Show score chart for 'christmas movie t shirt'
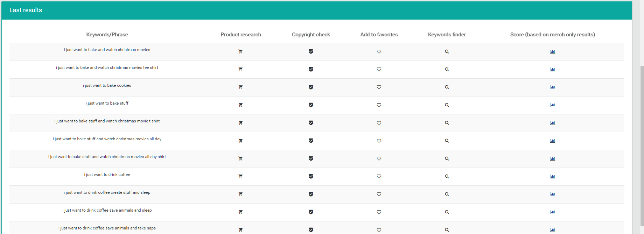This screenshot has height=234, width=644. [x=552, y=123]
